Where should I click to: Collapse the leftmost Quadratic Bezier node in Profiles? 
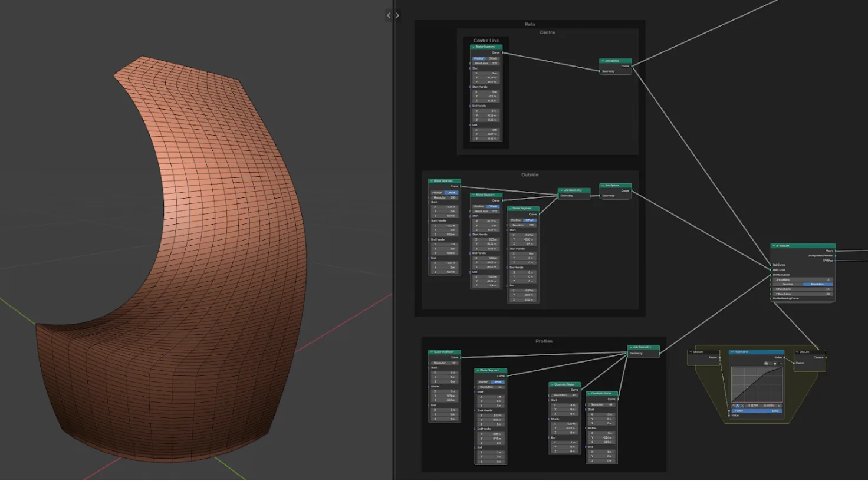coord(432,352)
